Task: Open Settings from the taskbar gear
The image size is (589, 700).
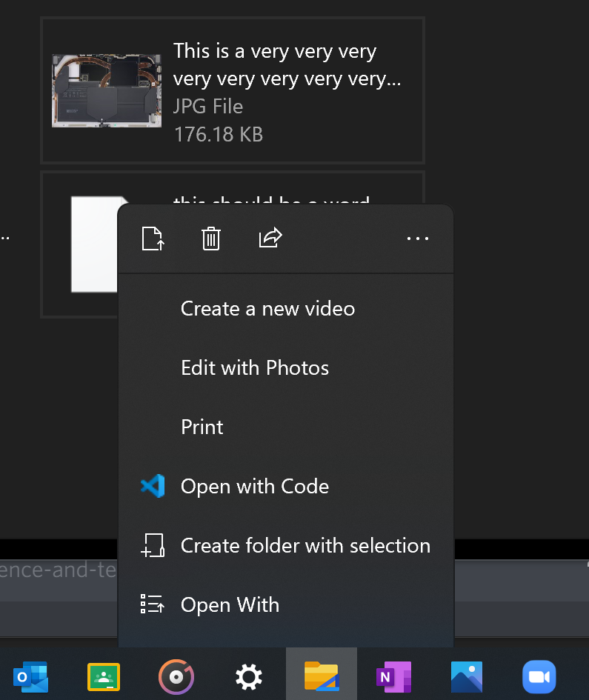Action: (x=248, y=676)
